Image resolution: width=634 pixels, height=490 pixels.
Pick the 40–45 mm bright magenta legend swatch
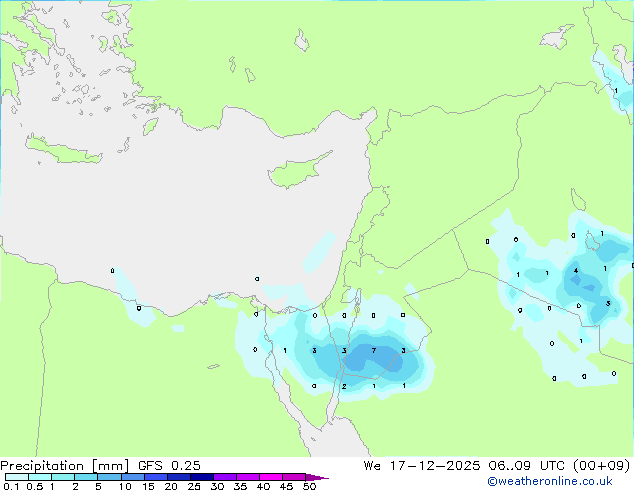pyautogui.click(x=271, y=477)
